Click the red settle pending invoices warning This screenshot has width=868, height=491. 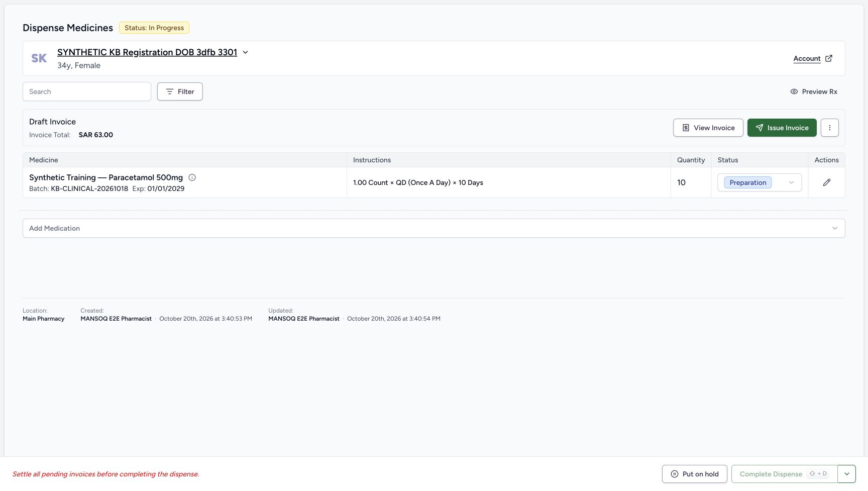coord(106,474)
